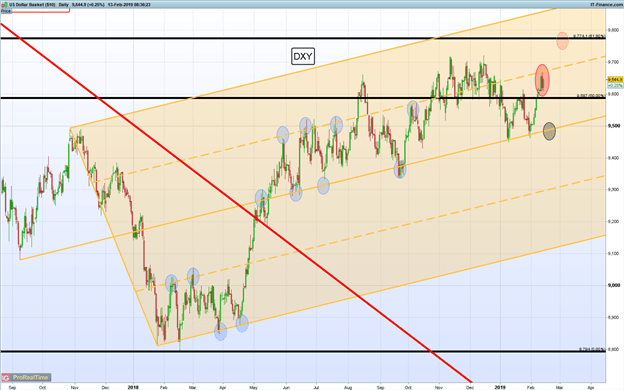
Task: Click the Daily timeframe in the title bar
Action: coord(64,4)
